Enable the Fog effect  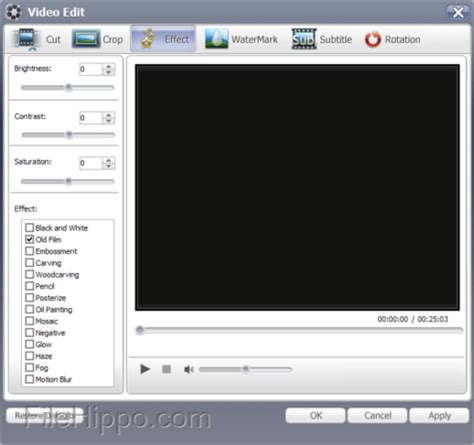(x=30, y=368)
